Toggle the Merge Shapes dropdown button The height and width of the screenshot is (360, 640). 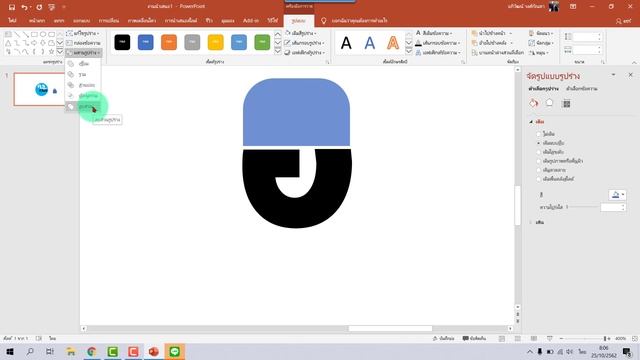pyautogui.click(x=83, y=53)
